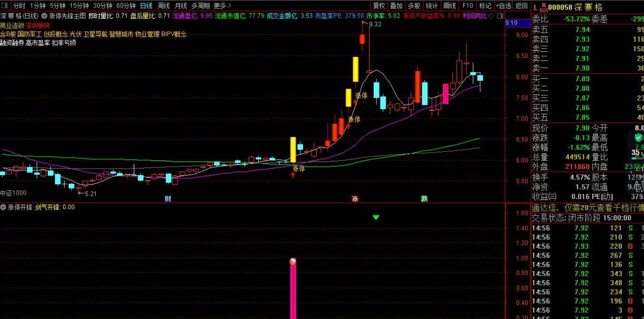This screenshot has height=319, width=644.
Task: Switch to 30分钟 period
Action: (103, 6)
